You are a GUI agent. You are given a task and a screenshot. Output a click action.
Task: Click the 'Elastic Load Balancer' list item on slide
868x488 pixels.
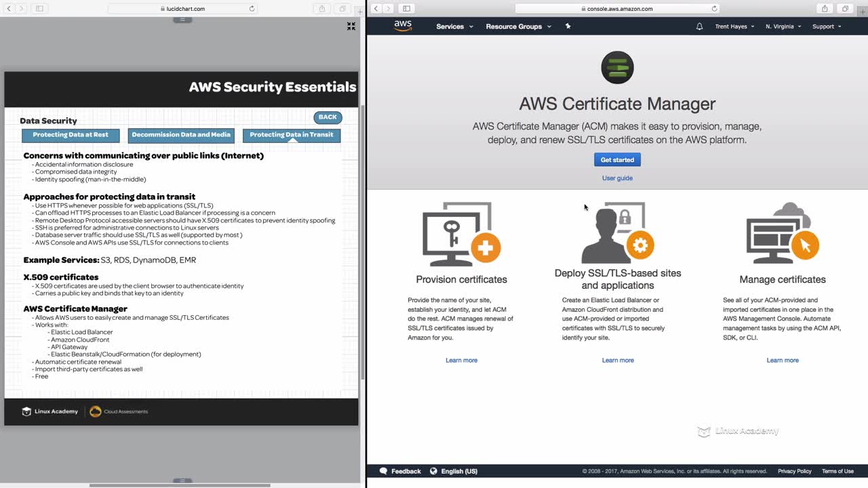[x=82, y=332]
